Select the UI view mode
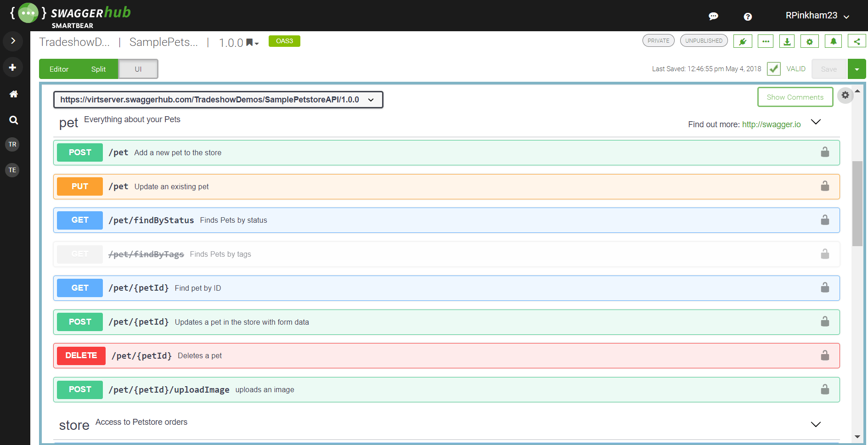The image size is (868, 445). click(138, 69)
